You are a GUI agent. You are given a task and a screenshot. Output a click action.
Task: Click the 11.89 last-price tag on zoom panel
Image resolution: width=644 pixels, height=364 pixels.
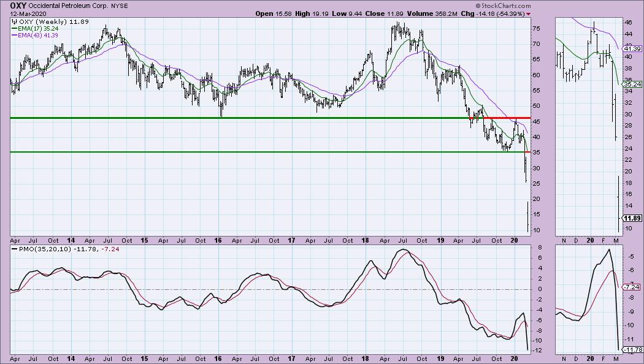pos(632,218)
